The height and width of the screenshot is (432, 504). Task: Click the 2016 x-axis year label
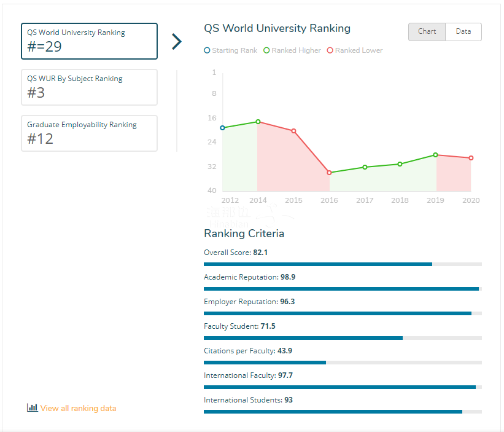(329, 200)
